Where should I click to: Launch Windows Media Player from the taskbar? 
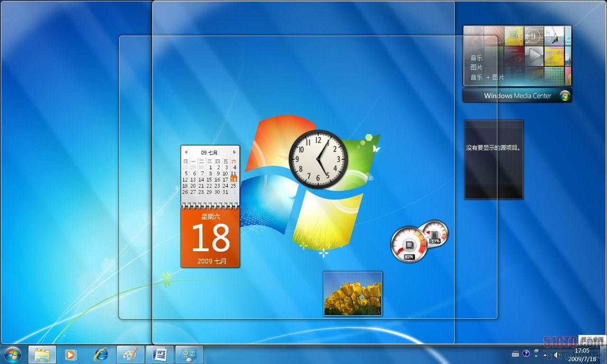(71, 355)
